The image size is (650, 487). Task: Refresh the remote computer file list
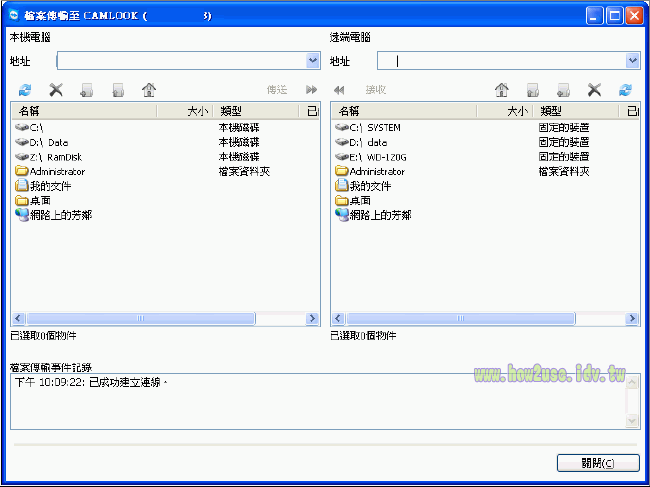[x=626, y=90]
